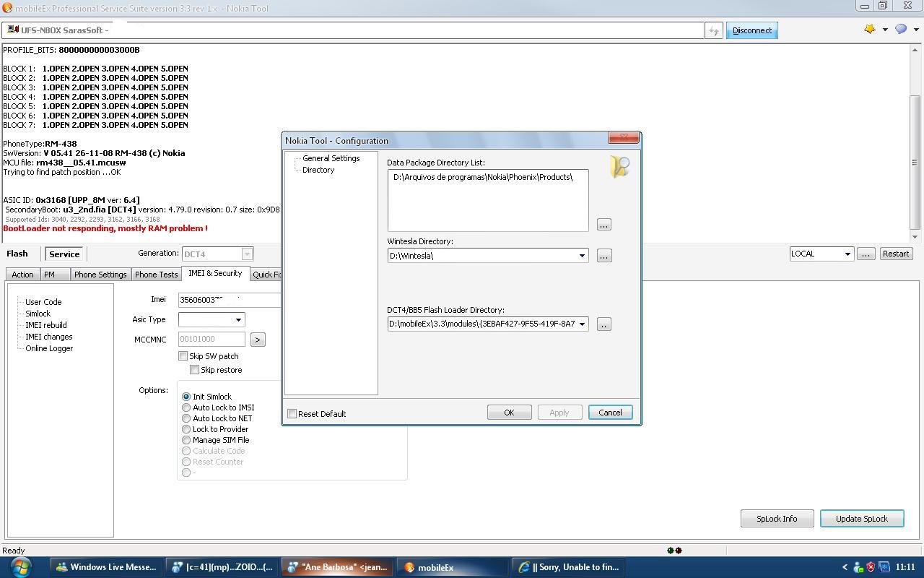924x578 pixels.
Task: Select User Code in the tree
Action: 43,302
